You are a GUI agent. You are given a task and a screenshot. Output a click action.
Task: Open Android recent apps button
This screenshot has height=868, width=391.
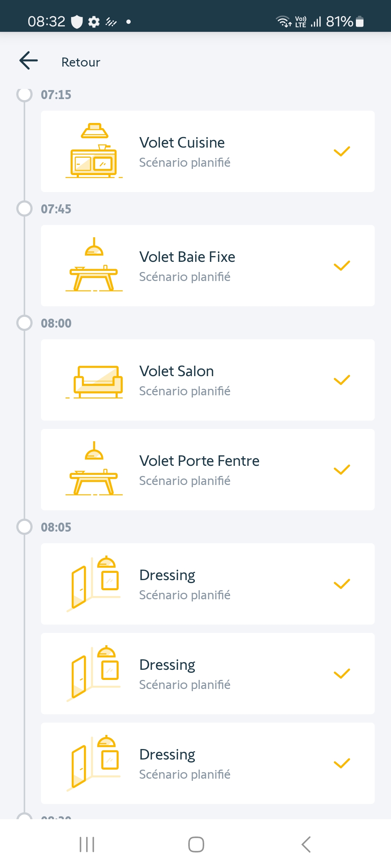(x=87, y=844)
